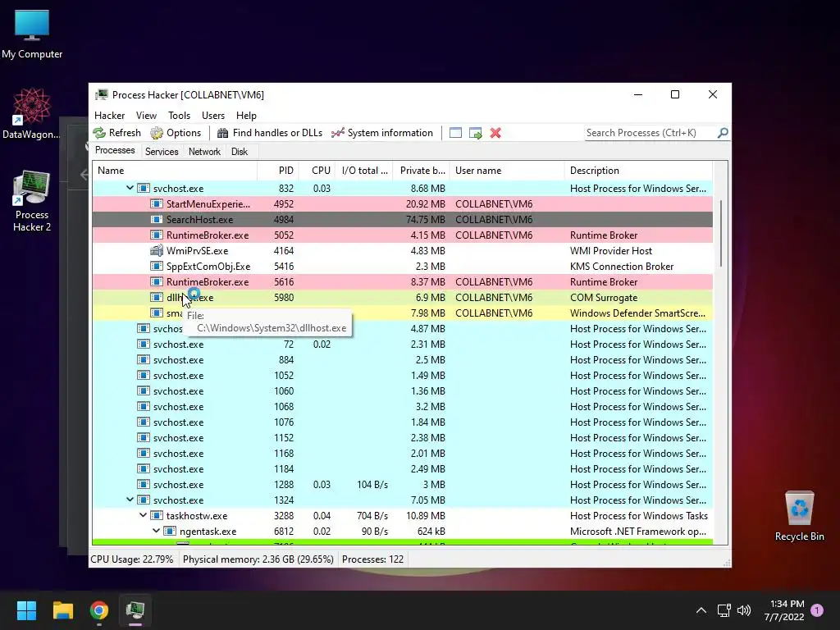The width and height of the screenshot is (840, 630).
Task: Click the icon of RuntimeBroker.exe PID 5052
Action: point(157,235)
